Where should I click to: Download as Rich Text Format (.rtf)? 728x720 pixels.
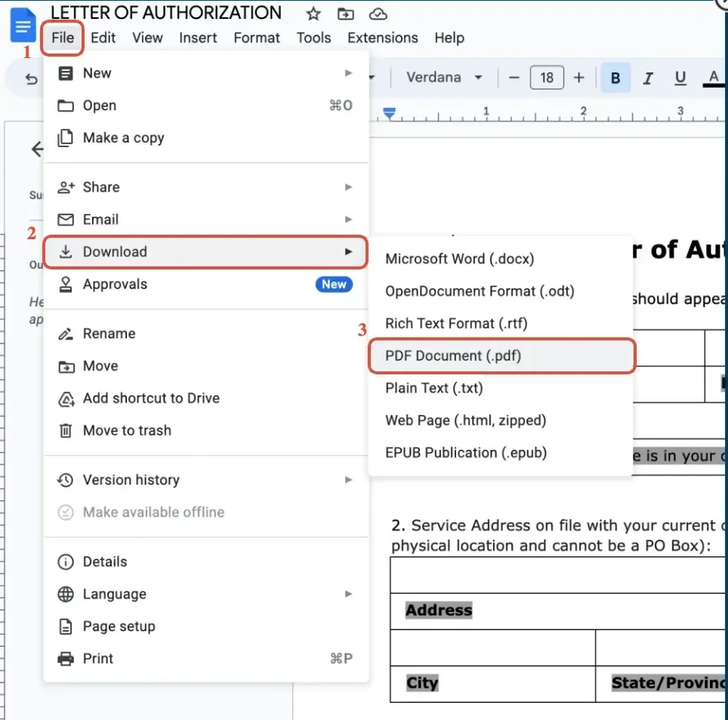tap(501, 323)
